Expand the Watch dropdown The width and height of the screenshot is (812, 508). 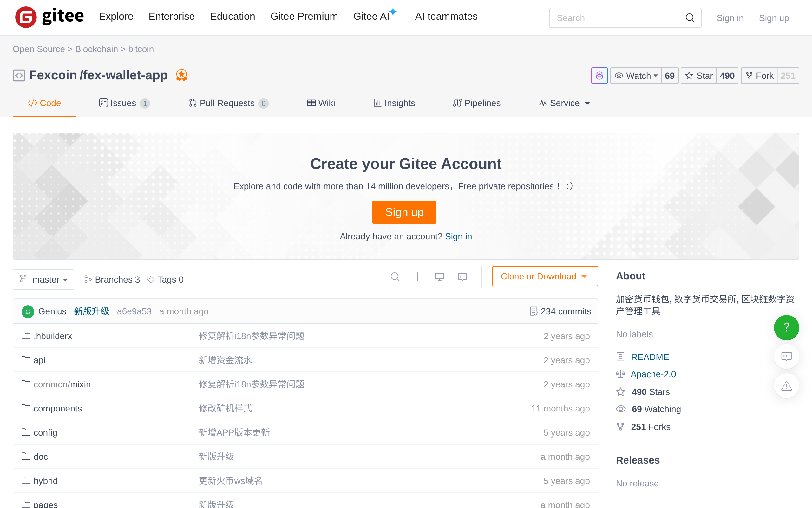pyautogui.click(x=636, y=76)
